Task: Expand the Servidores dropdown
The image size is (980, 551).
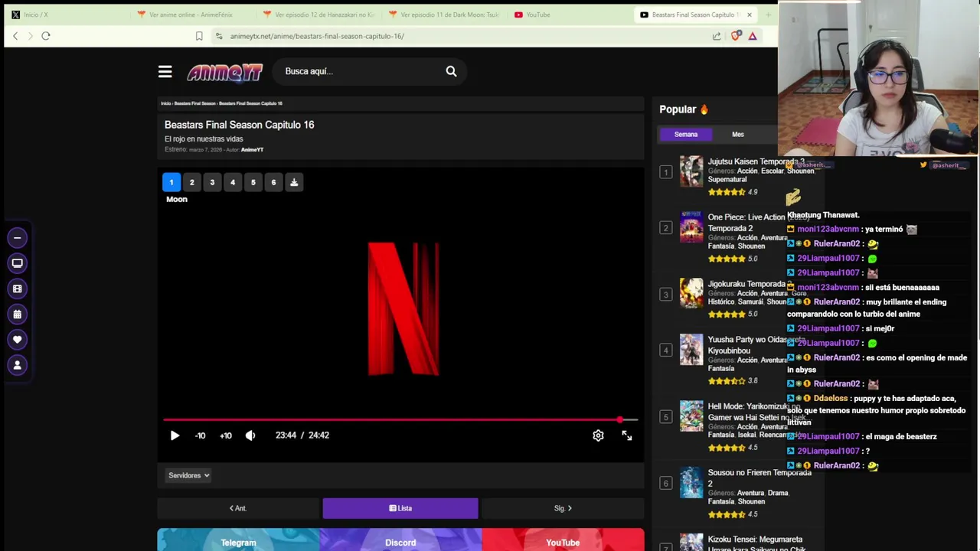Action: tap(188, 475)
